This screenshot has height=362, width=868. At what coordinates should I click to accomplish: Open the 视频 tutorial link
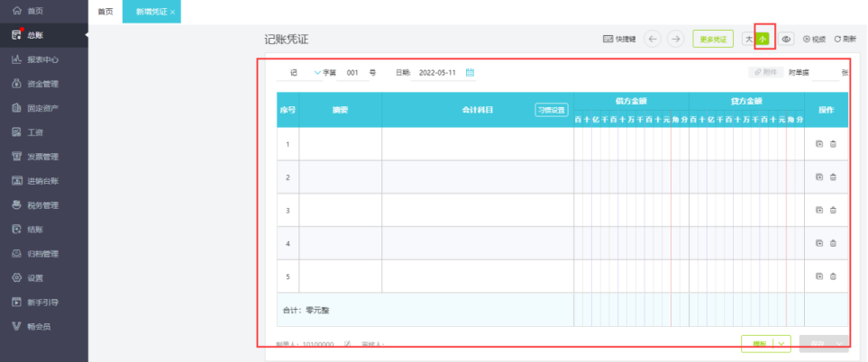tap(814, 40)
